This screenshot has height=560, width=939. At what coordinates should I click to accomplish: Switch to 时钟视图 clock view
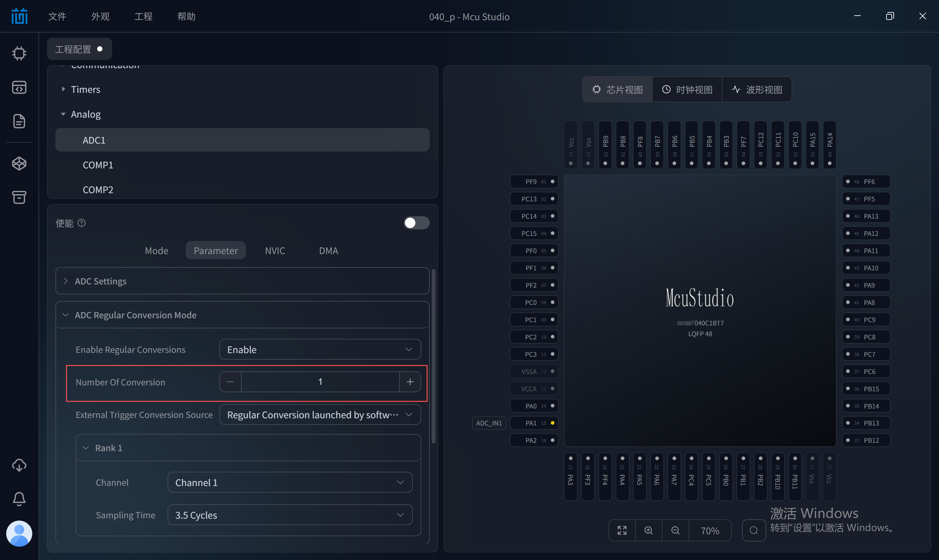point(687,90)
